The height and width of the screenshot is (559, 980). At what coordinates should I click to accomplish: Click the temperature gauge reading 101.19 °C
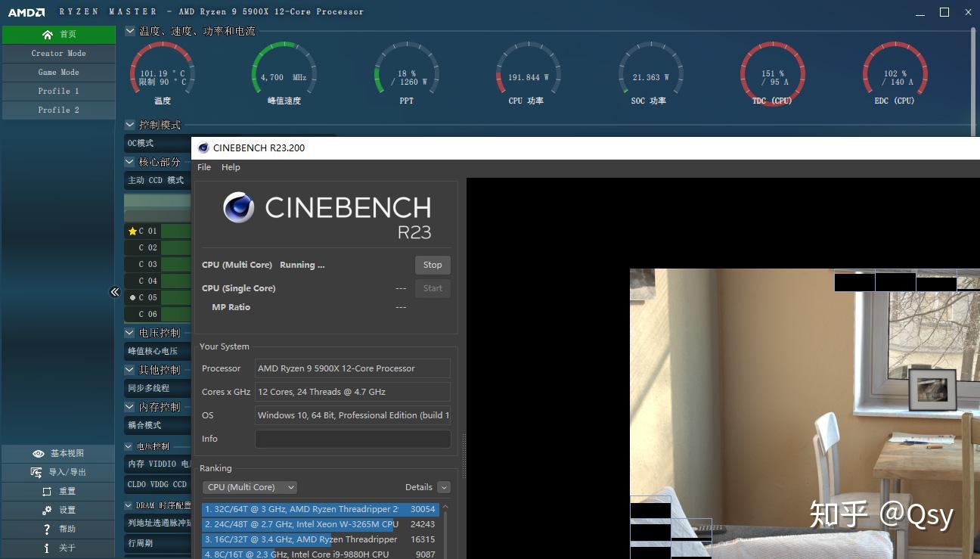pos(162,73)
